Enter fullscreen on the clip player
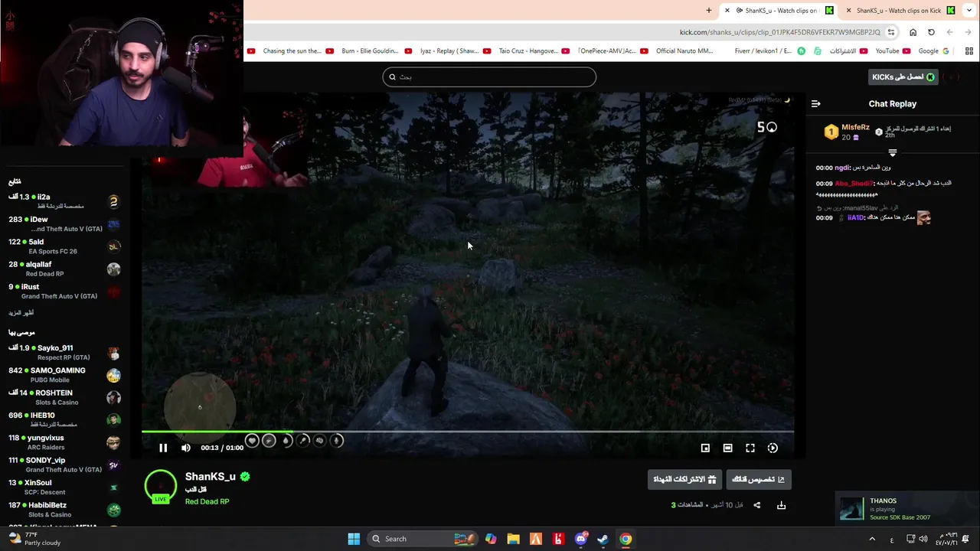 point(750,448)
